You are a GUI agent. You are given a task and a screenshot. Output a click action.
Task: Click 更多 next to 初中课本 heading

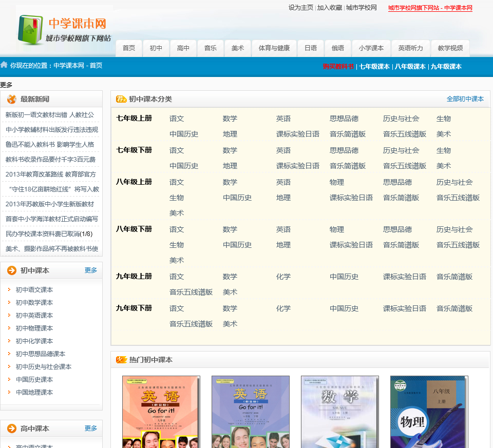(90, 270)
